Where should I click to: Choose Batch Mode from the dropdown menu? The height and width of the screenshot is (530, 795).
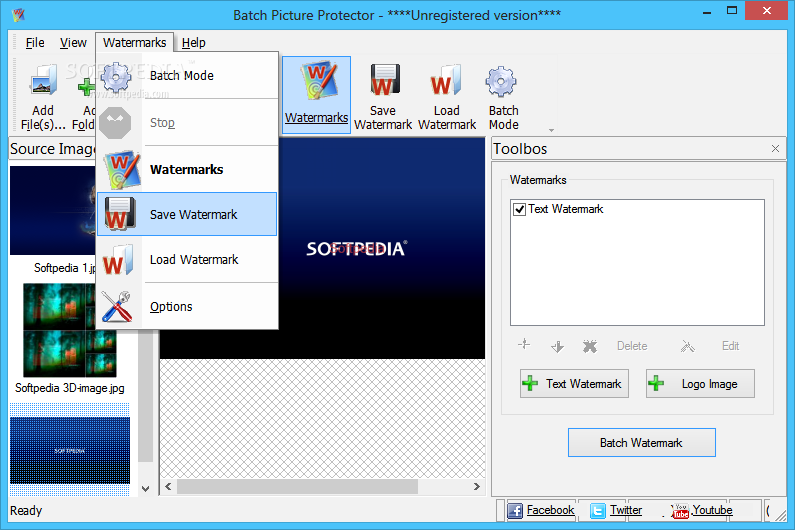tap(187, 76)
